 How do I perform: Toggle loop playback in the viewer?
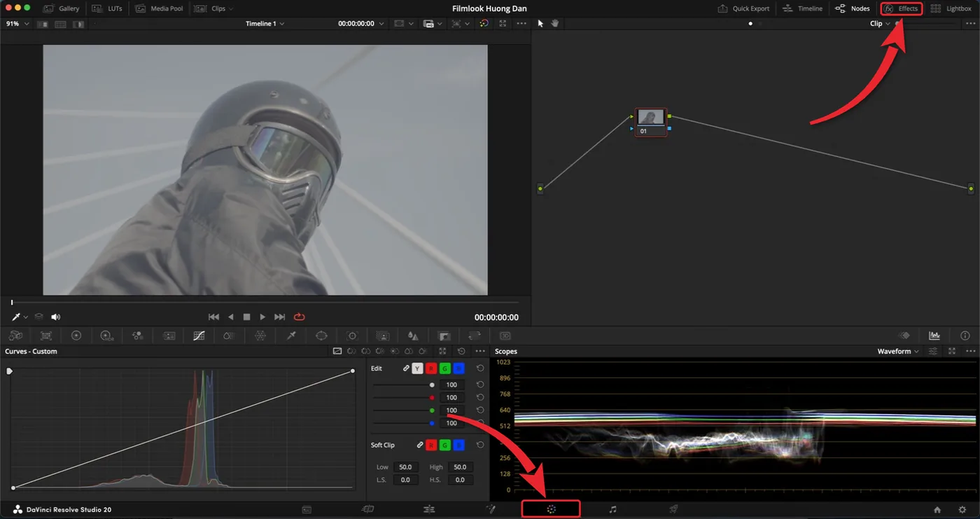coord(300,317)
